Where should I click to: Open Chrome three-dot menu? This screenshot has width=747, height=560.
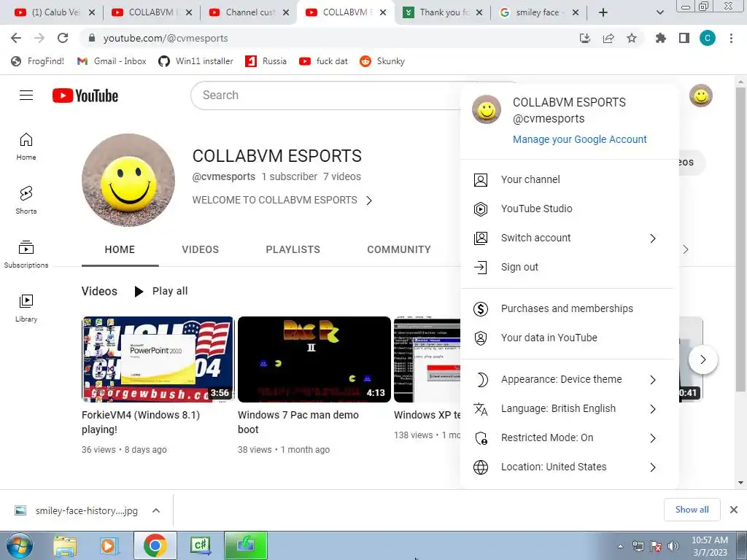click(731, 38)
